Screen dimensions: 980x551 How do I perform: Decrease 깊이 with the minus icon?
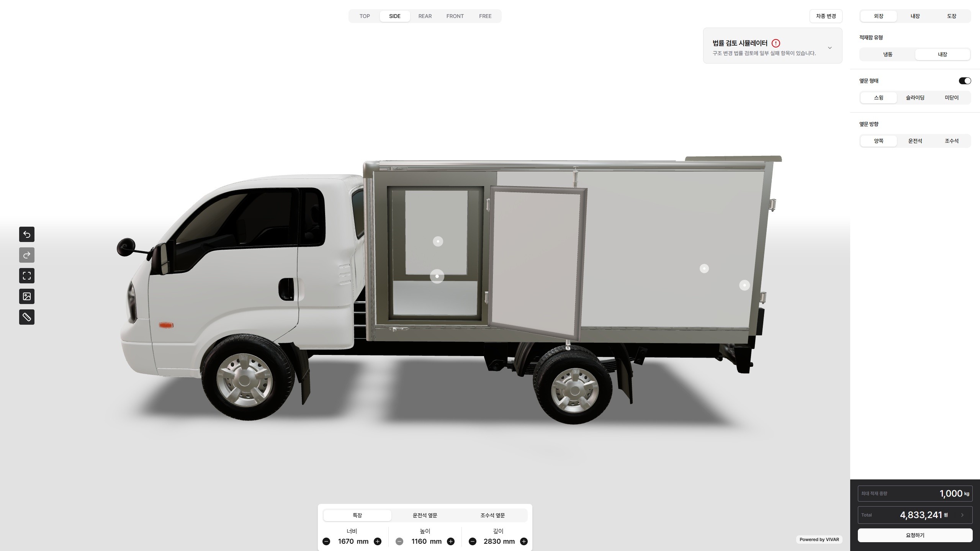pyautogui.click(x=473, y=541)
